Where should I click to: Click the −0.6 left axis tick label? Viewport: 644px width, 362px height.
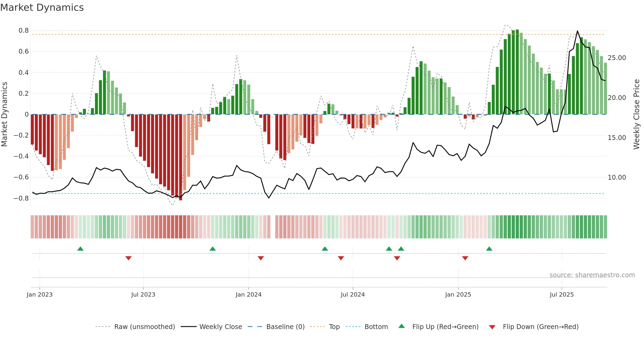point(21,177)
